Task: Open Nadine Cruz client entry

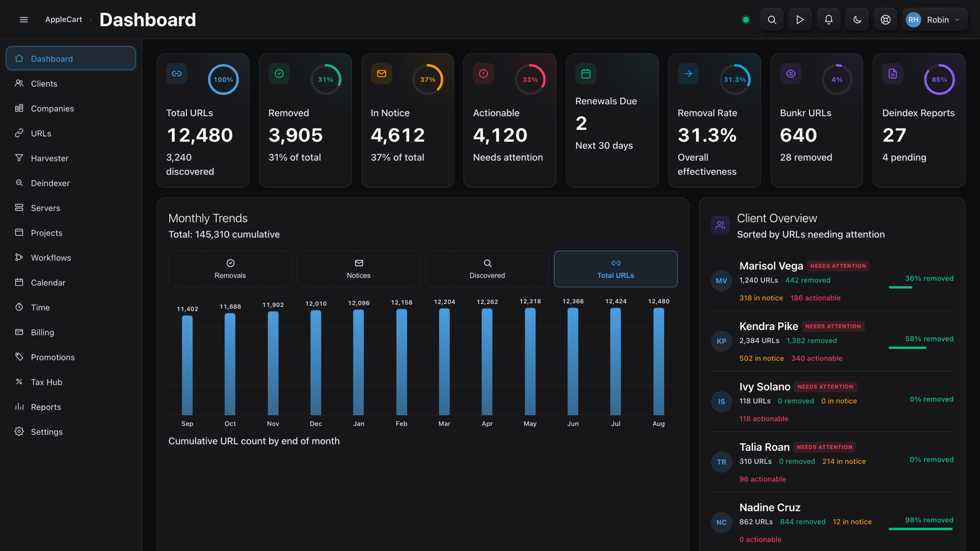Action: click(832, 523)
